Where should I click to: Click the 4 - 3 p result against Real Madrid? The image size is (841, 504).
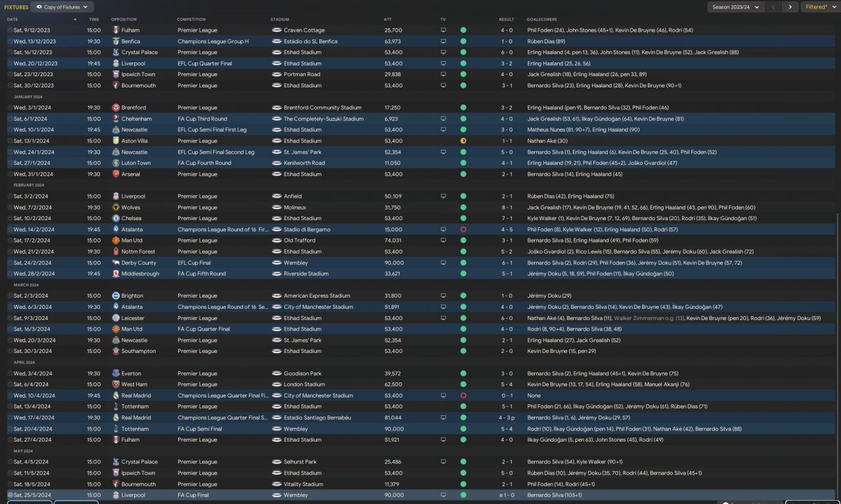click(507, 418)
